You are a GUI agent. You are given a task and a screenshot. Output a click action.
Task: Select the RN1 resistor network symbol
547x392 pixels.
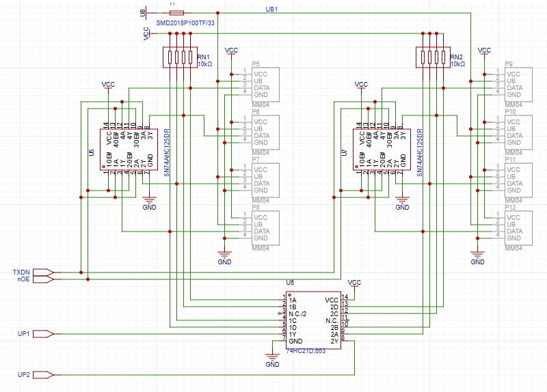pos(180,57)
